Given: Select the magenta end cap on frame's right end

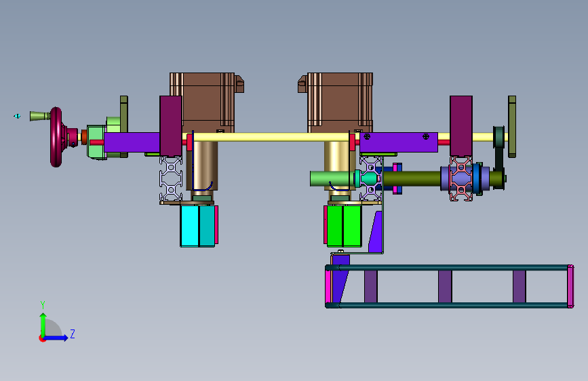Looking at the screenshot, I should click(570, 287).
